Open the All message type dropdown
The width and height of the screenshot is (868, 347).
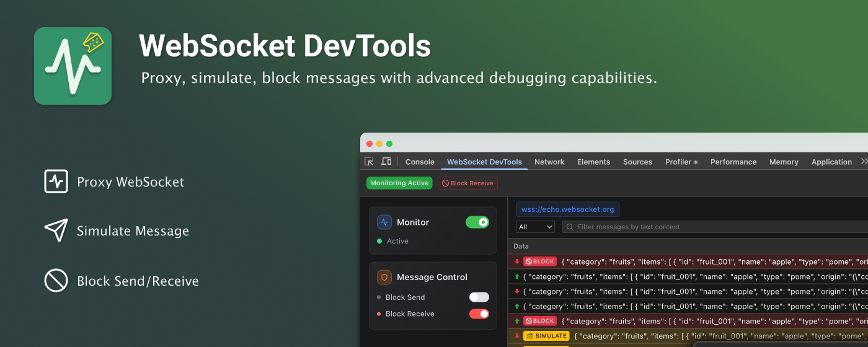[535, 227]
